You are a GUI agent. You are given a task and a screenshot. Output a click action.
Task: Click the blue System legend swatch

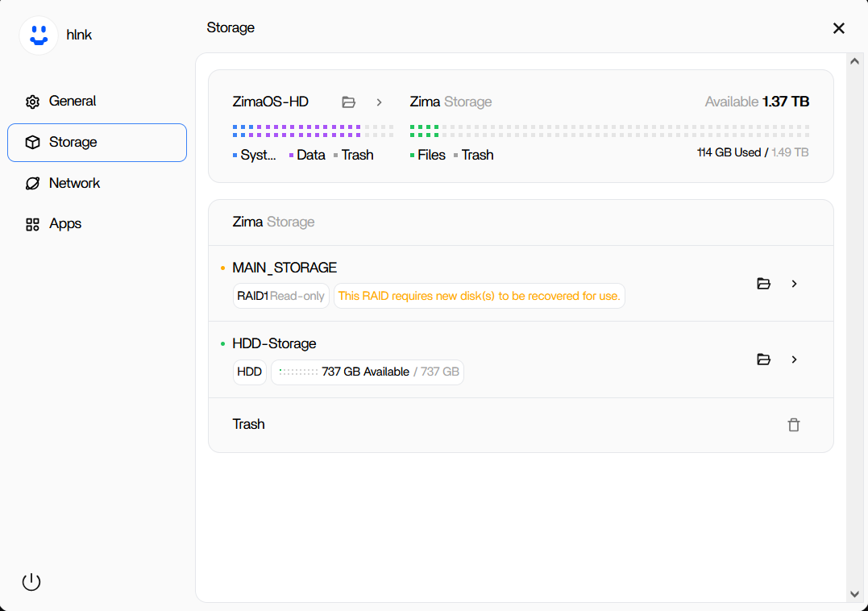click(235, 156)
